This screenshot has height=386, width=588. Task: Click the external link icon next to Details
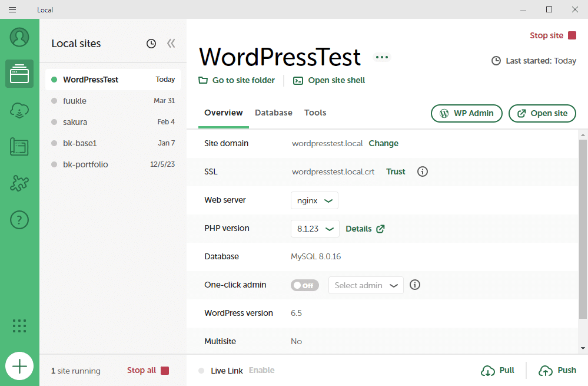380,229
